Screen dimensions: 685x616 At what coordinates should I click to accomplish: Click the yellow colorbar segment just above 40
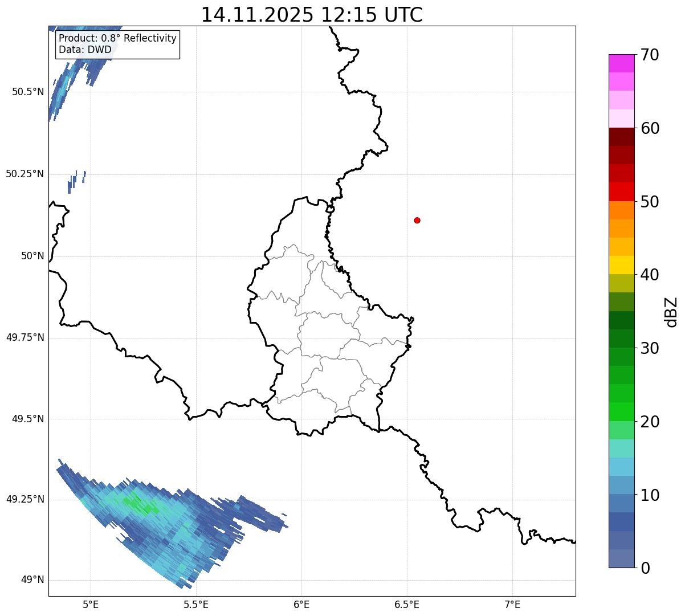coord(621,265)
